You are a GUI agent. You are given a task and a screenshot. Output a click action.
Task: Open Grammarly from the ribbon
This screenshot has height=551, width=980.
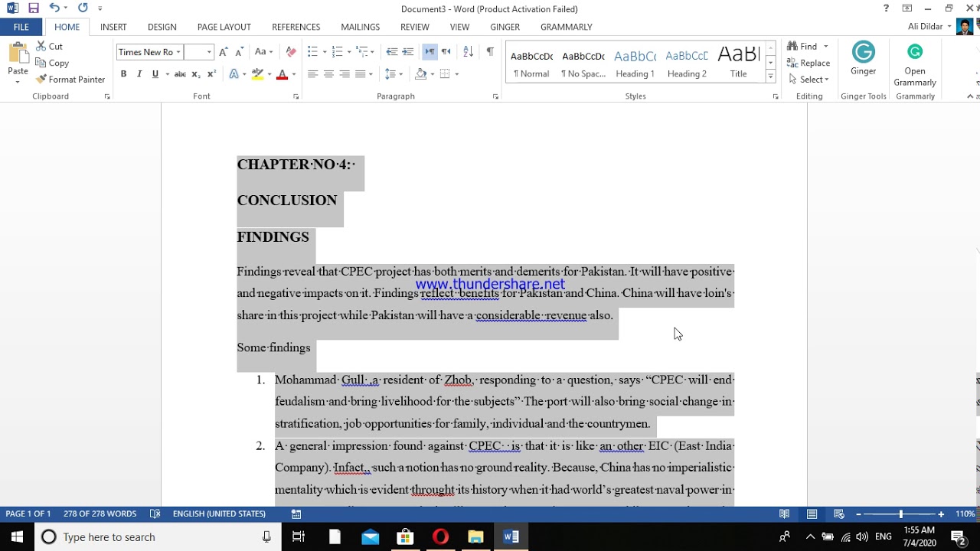[915, 64]
